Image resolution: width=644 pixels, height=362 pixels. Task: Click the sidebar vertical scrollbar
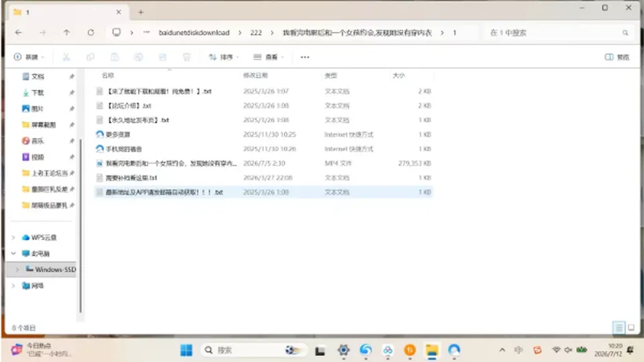[80, 226]
